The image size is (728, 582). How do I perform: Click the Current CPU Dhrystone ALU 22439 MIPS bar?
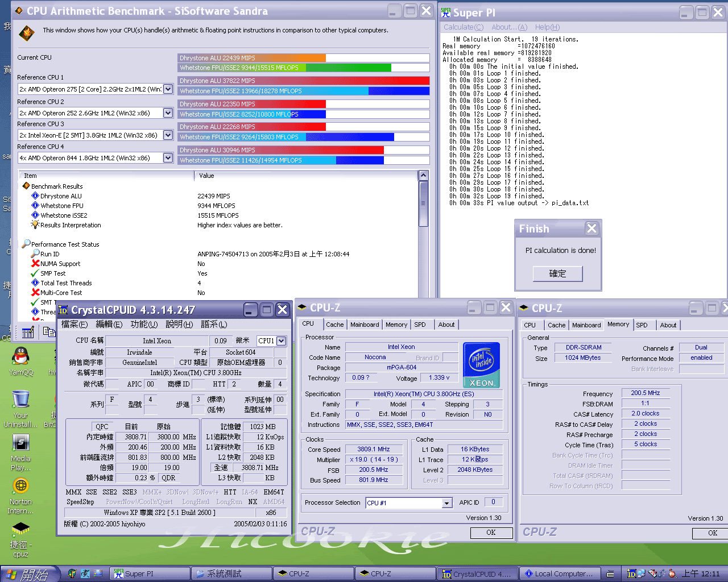tap(304, 58)
